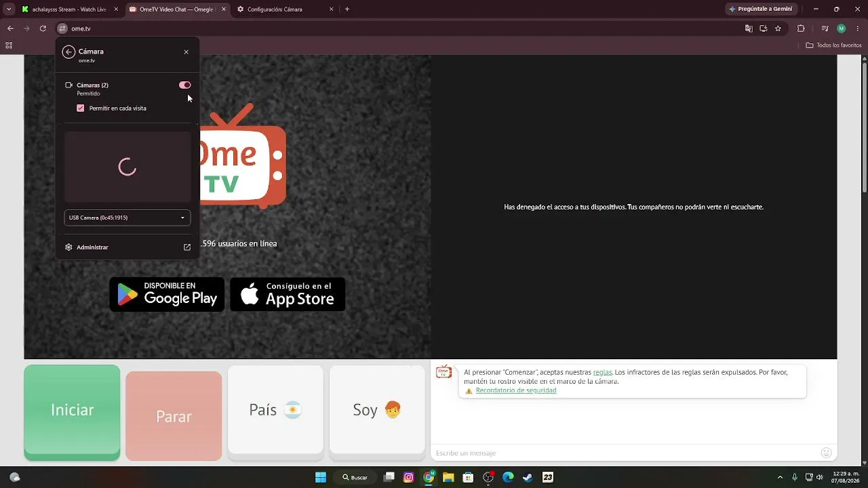This screenshot has width=868, height=488.
Task: Show hidden system tray icons
Action: coord(780,477)
